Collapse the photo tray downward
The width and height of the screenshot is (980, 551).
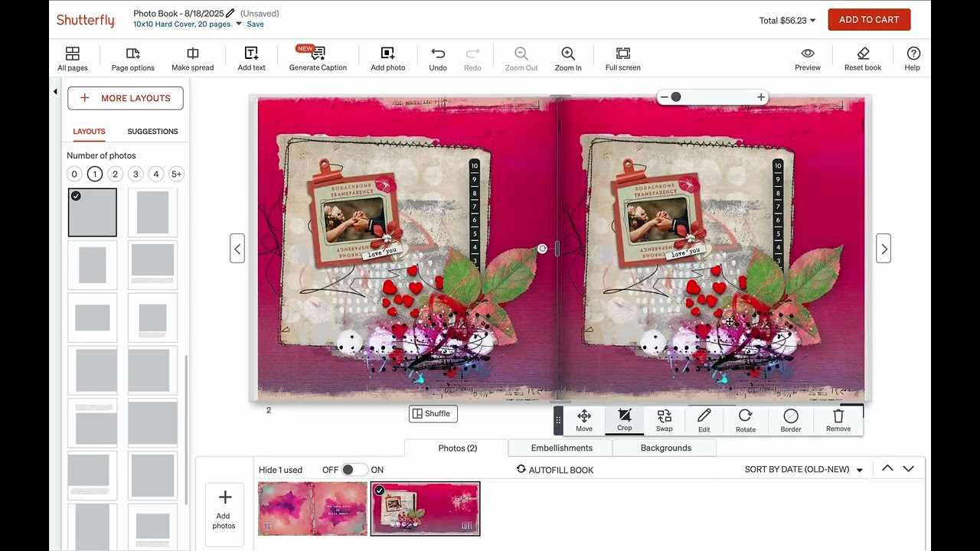(908, 468)
